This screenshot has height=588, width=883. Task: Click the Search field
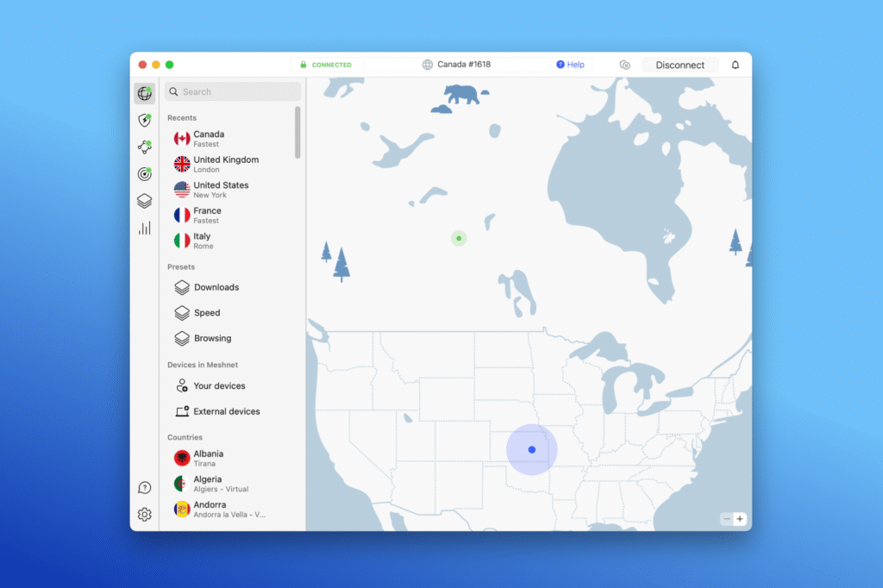[x=233, y=91]
